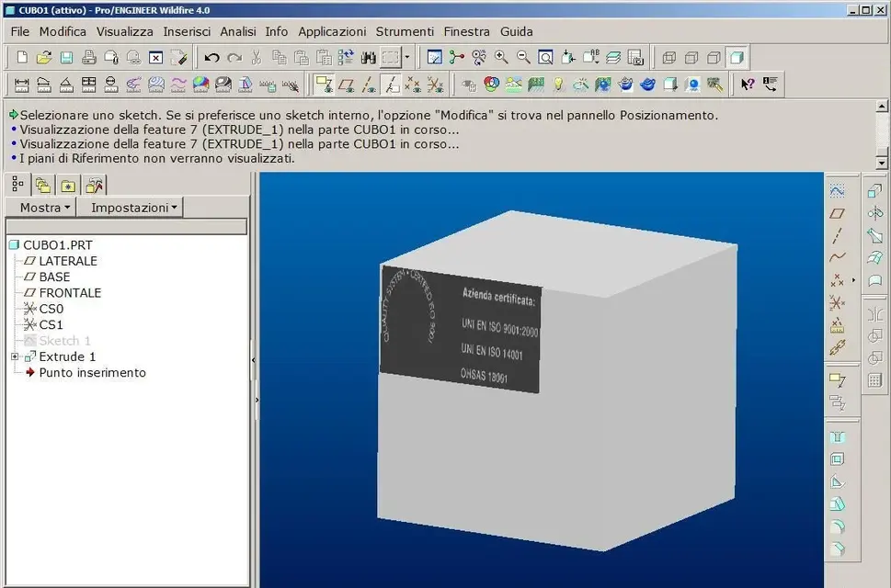Switch to shaded display mode
Screen dimensions: 891x588
737,57
